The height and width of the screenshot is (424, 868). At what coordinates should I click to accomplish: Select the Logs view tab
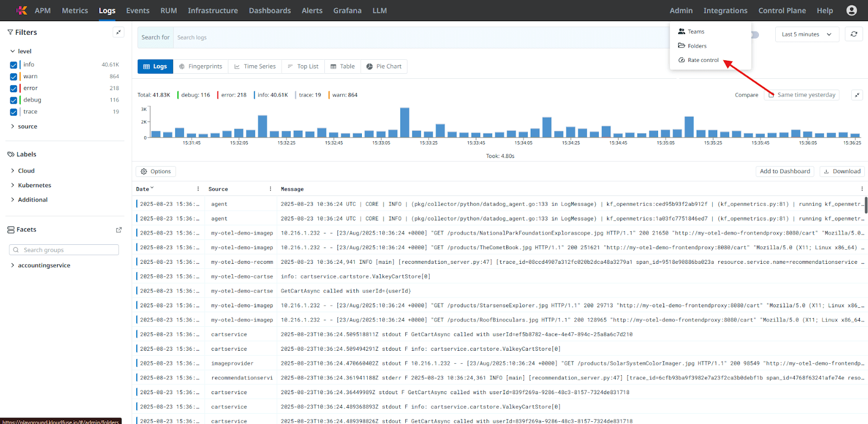click(155, 66)
